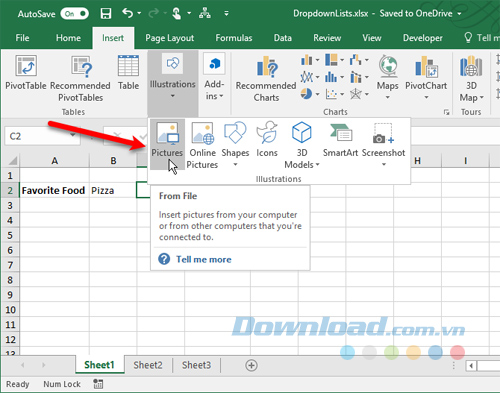Select the Sheet1 tab
Viewport: 500px width, 393px height.
[x=99, y=365]
